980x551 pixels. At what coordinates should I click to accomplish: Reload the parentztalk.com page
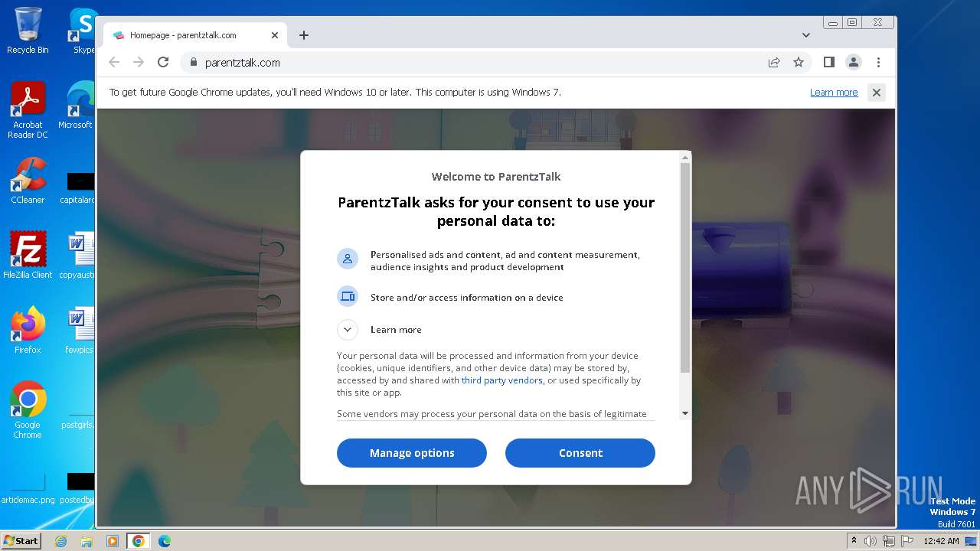pyautogui.click(x=163, y=62)
